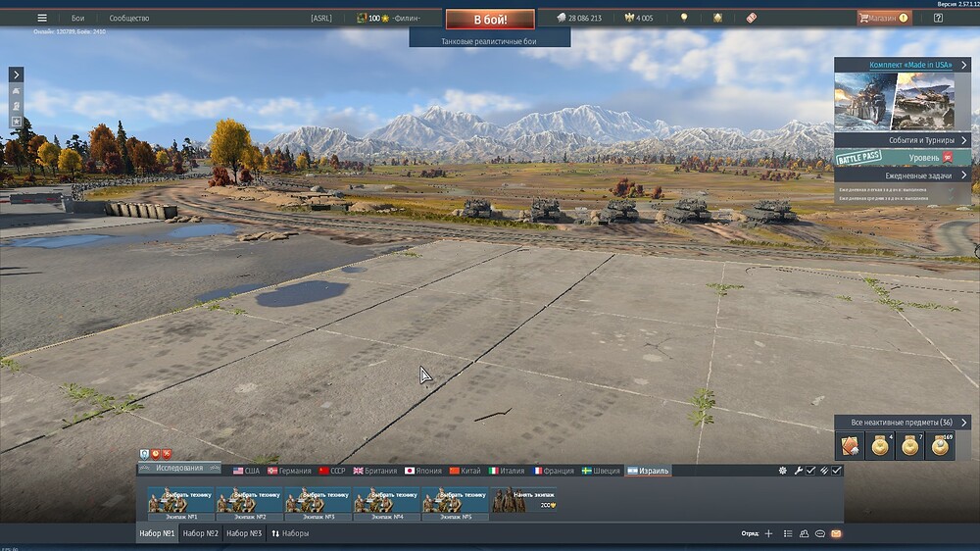Screen dimensions: 980x551
Task: Open the chat bubble icon
Action: (x=820, y=533)
